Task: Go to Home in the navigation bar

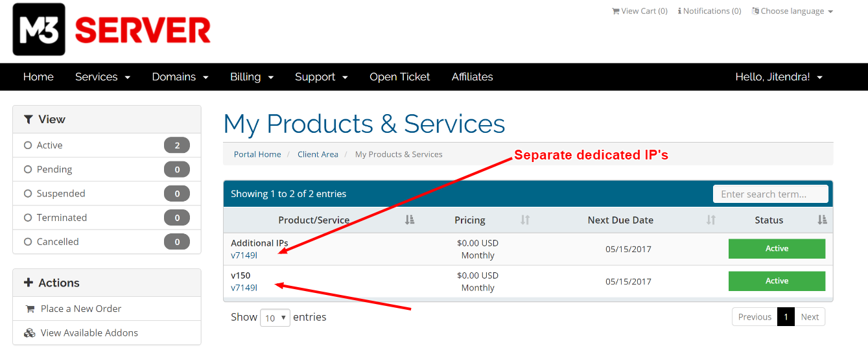Action: pos(38,76)
